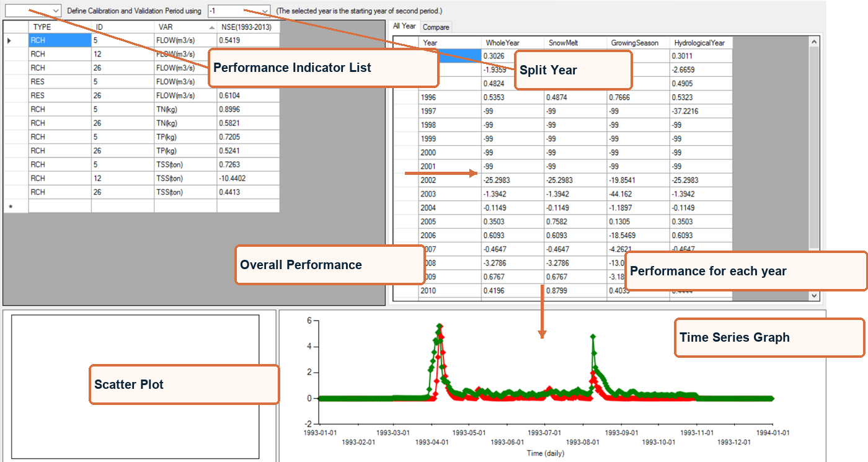The image size is (868, 462).
Task: Click GrowingSeason value 0.7666
Action: pyautogui.click(x=638, y=97)
